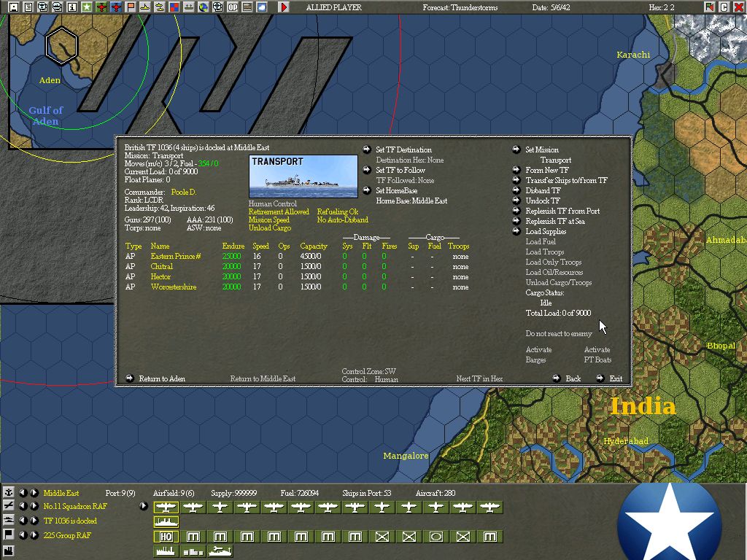Select ship Eastern Prince# in the list
747x560 pixels.
point(175,256)
